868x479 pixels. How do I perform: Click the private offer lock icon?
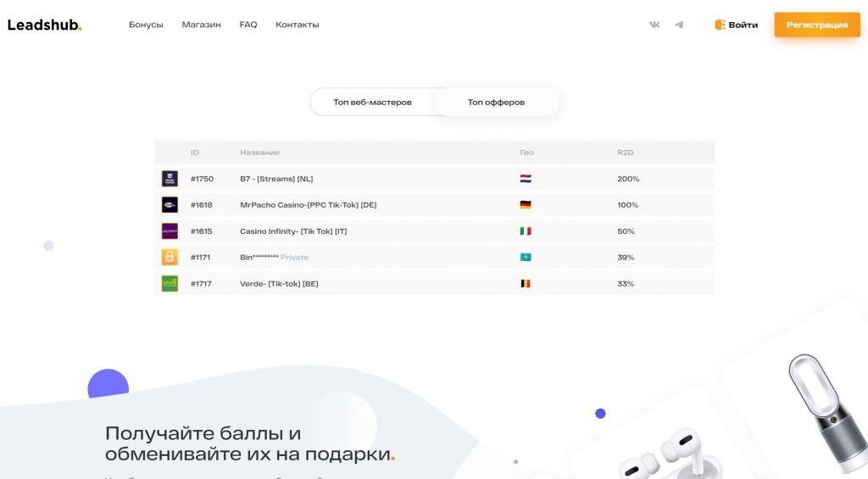click(x=170, y=257)
